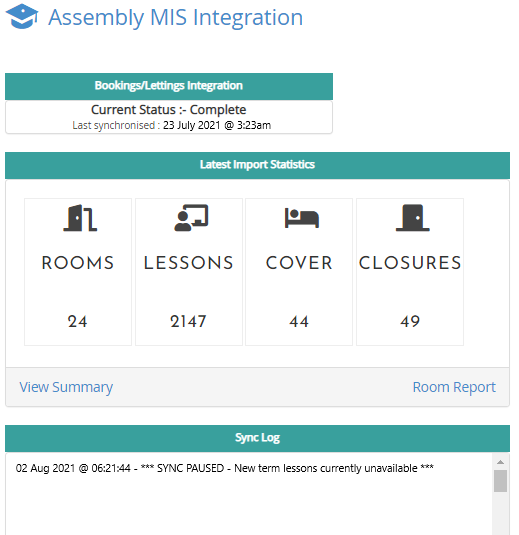Click the Assembly MIS Integration title
Image resolution: width=519 pixels, height=535 pixels.
(x=175, y=17)
